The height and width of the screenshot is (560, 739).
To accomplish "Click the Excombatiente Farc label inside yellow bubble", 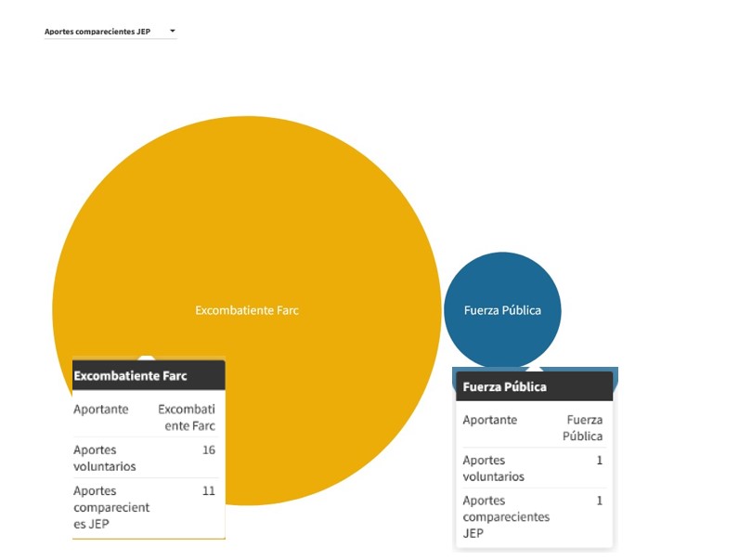I will [247, 310].
